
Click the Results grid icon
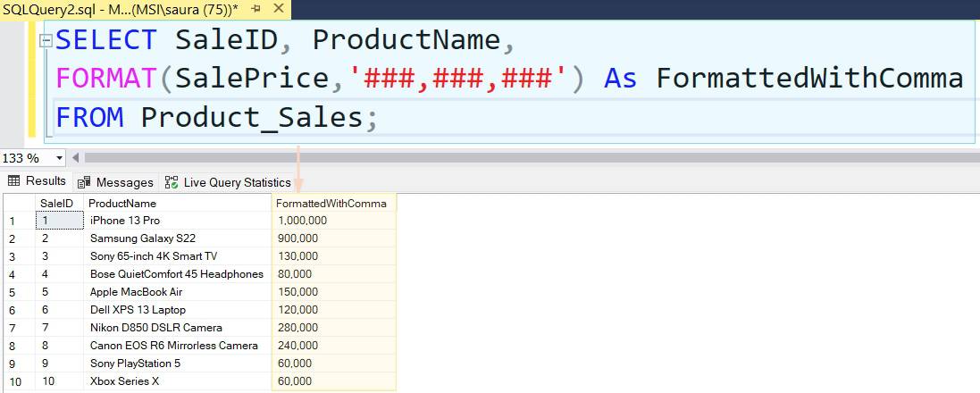13,181
